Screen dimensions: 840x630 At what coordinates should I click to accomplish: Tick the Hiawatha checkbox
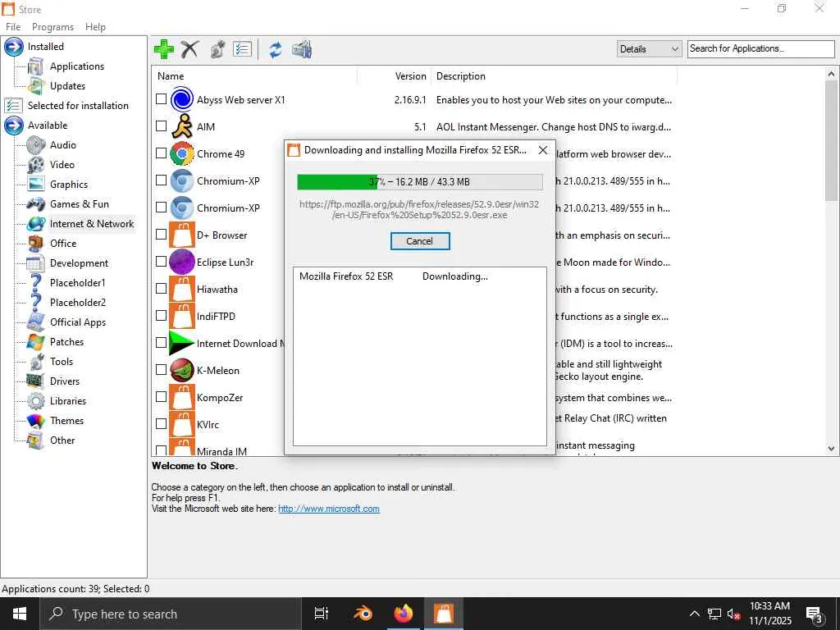point(162,288)
